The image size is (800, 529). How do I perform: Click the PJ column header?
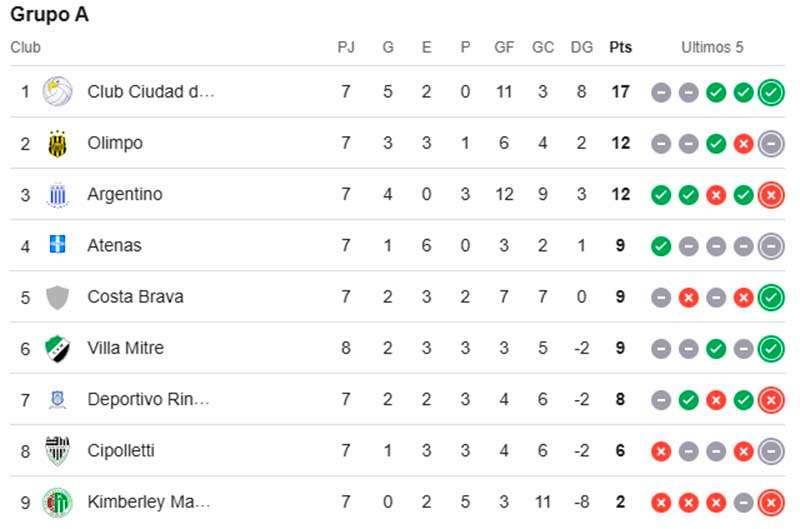click(346, 47)
